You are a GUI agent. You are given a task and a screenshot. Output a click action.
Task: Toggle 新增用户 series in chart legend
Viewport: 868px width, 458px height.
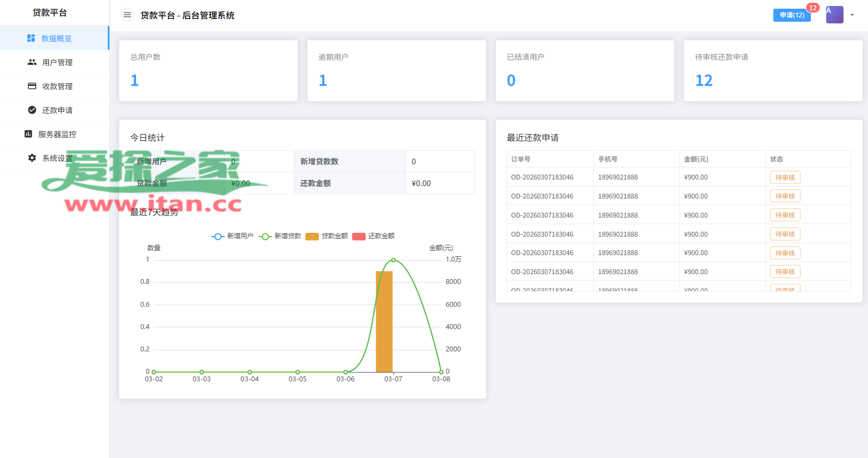(x=232, y=236)
